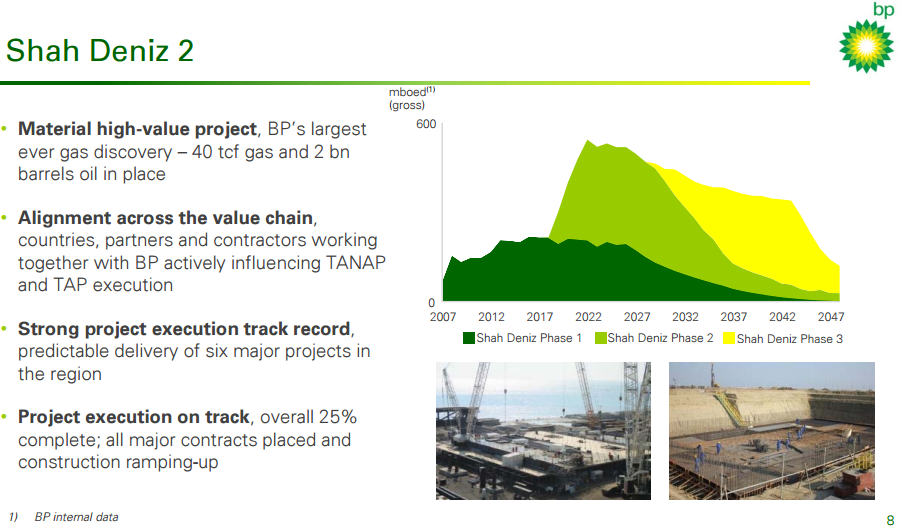906x531 pixels.
Task: Open the offshore platform construction photo
Action: (543, 431)
